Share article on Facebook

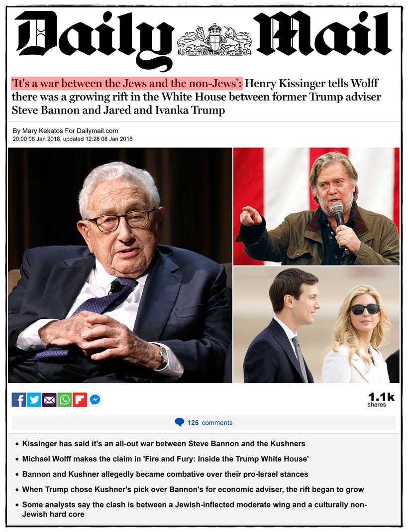tap(18, 399)
